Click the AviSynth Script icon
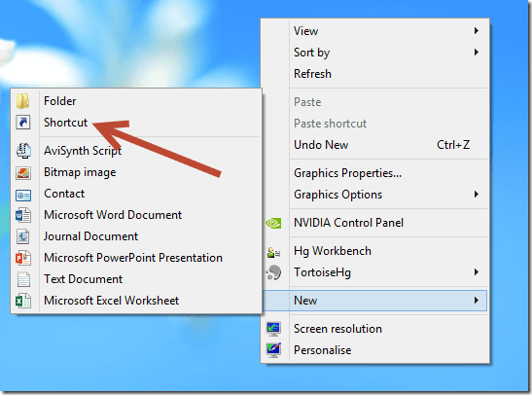The image size is (532, 395). tap(23, 151)
